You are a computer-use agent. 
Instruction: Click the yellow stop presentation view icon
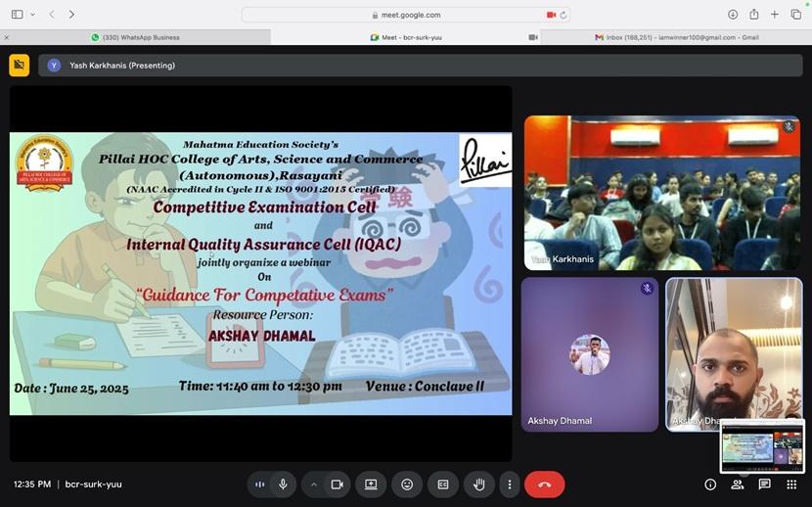click(x=19, y=66)
